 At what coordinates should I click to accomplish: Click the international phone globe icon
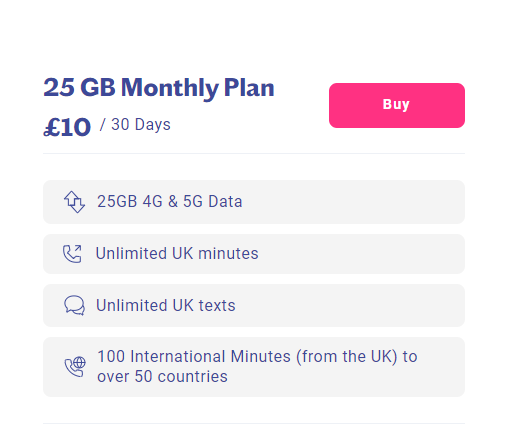pos(75,367)
